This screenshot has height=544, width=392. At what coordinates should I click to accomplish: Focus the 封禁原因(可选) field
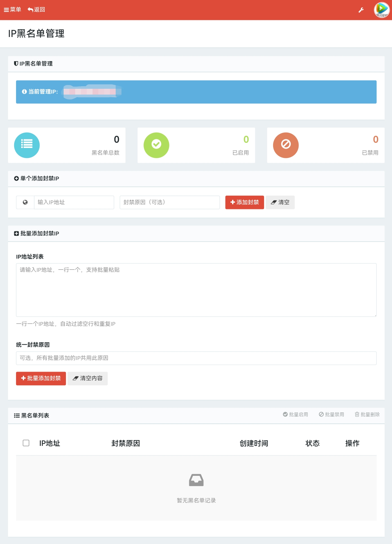[x=170, y=202]
